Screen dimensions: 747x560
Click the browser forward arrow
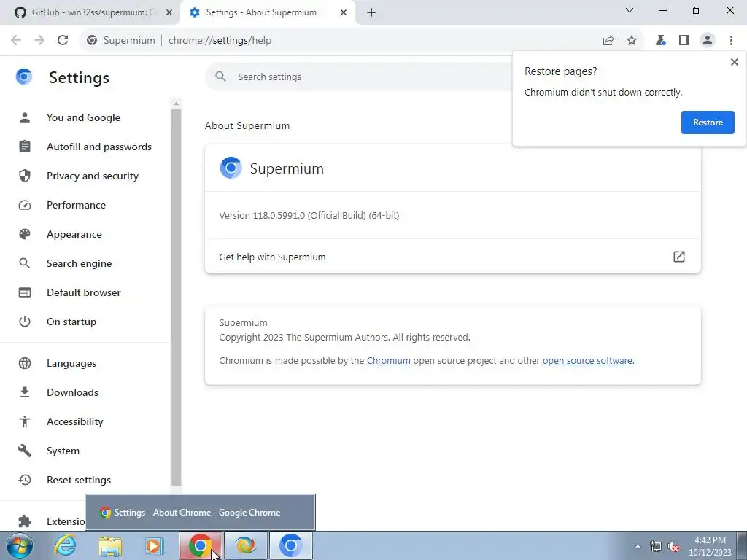(39, 41)
